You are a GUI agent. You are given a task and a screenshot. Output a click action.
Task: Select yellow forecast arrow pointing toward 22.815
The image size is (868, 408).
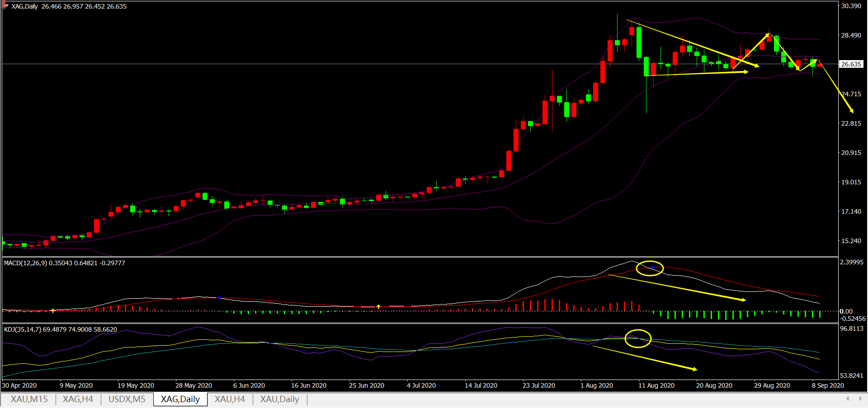[x=836, y=86]
